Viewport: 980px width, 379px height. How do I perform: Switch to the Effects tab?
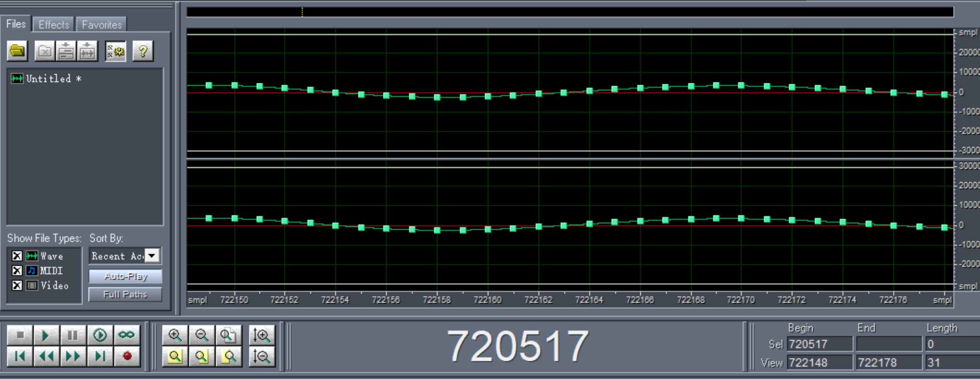pos(54,25)
